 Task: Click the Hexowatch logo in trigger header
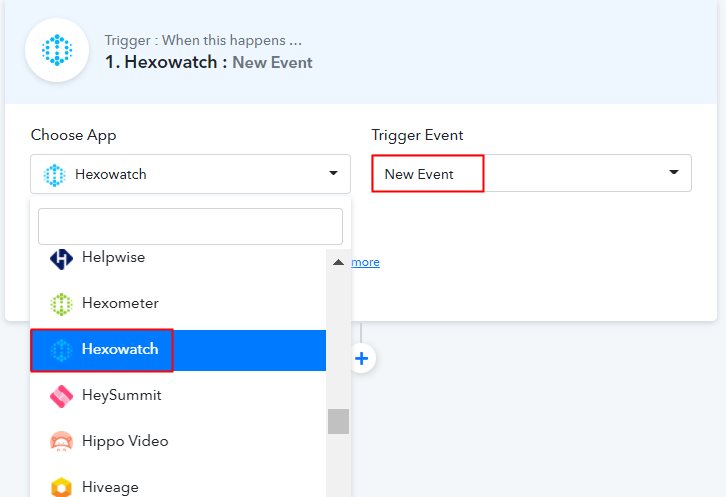[x=57, y=50]
